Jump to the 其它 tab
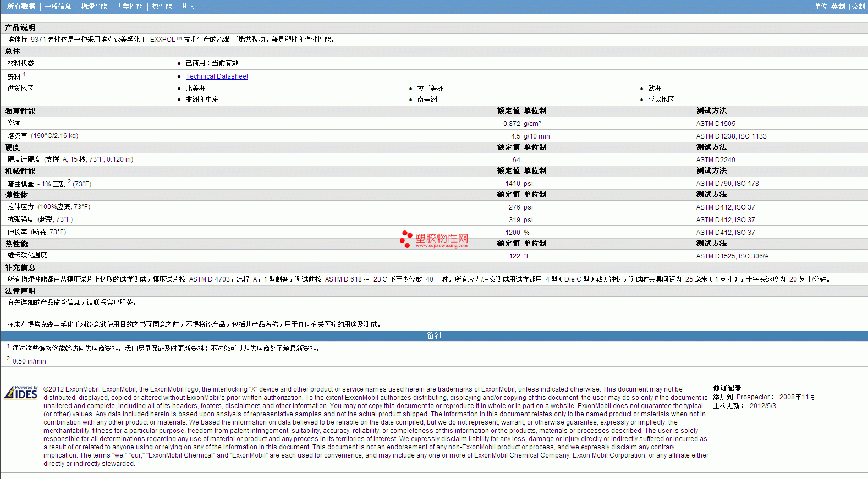The height and width of the screenshot is (479, 868). [x=188, y=7]
